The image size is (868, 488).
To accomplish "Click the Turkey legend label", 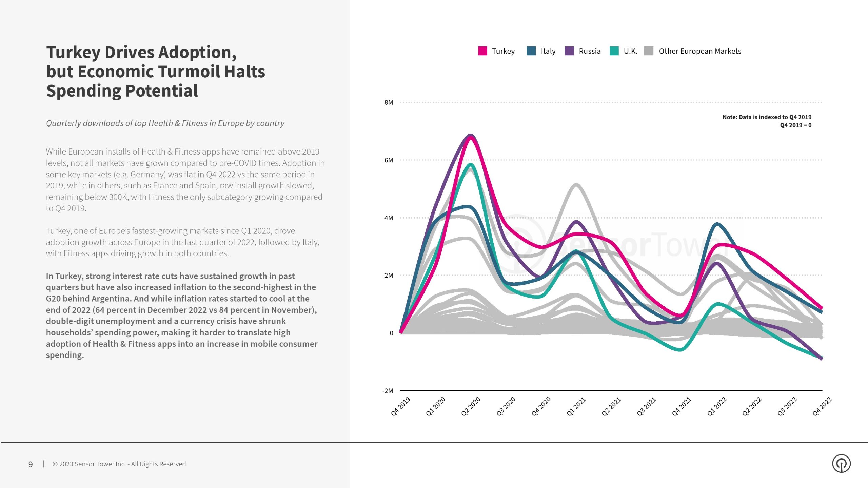I will coord(503,51).
